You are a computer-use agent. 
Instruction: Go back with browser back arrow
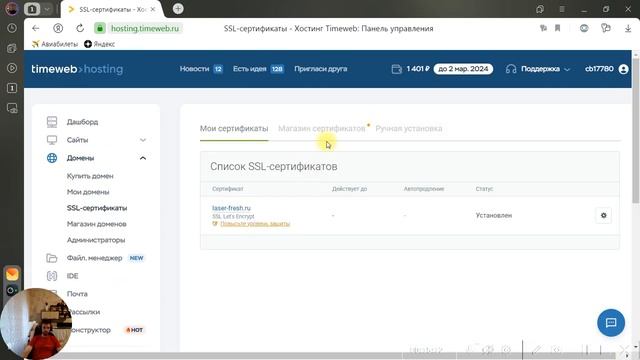pos(36,28)
